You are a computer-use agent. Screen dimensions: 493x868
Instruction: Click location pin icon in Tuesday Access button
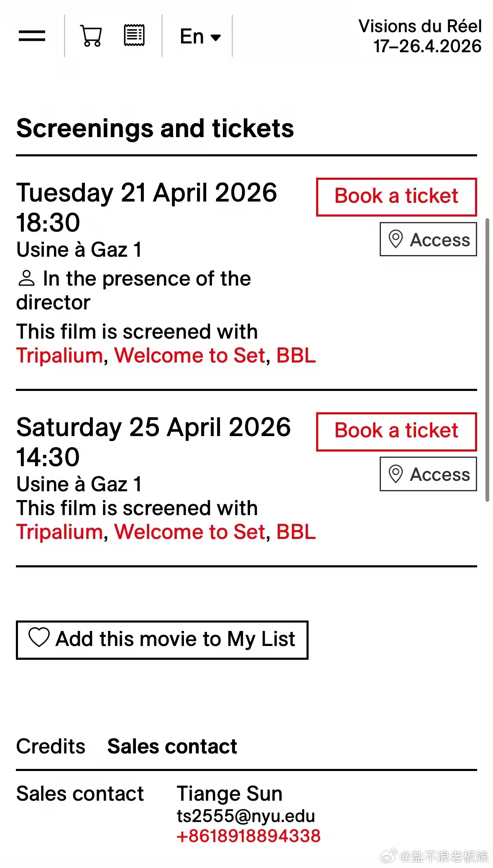396,239
